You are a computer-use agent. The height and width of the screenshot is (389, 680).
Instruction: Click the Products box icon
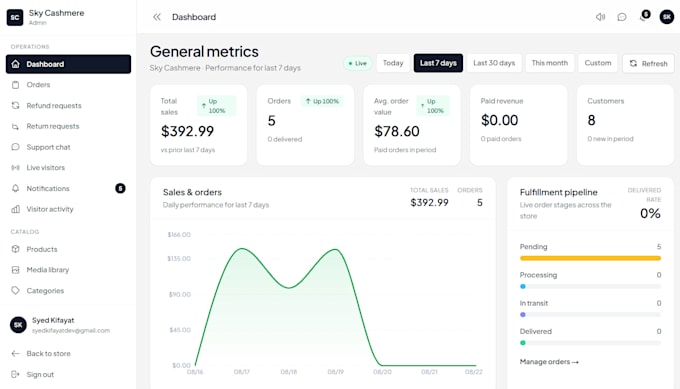pyautogui.click(x=16, y=249)
